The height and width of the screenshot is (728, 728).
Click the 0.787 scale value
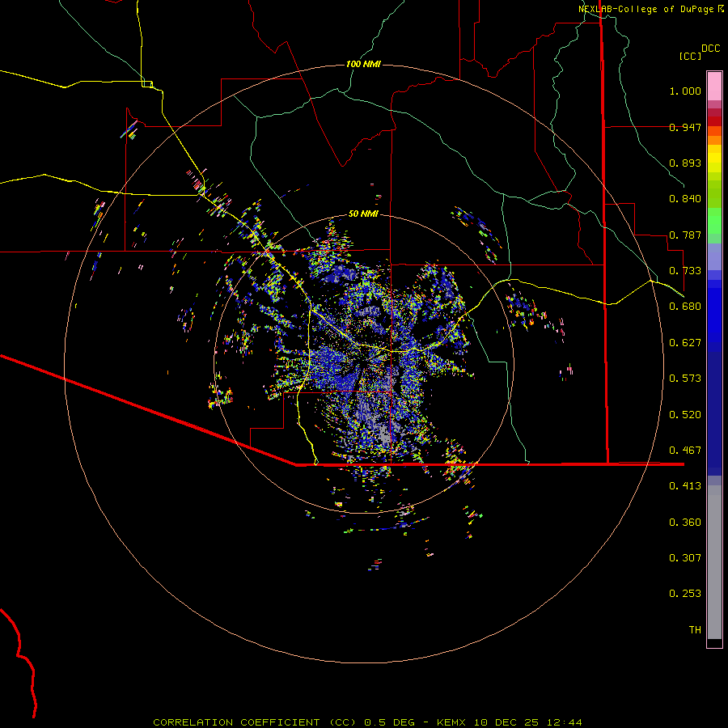685,235
